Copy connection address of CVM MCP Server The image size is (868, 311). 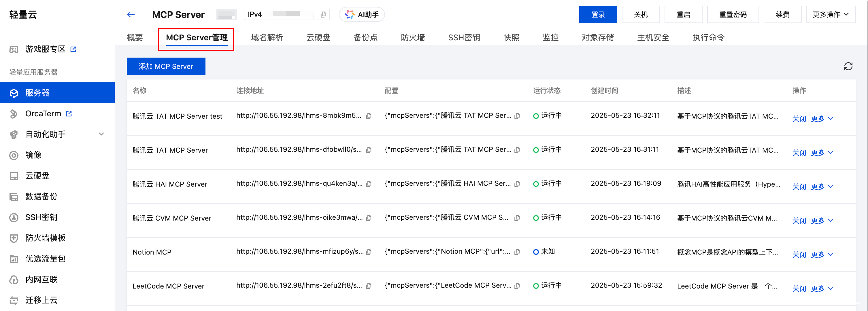coord(369,218)
